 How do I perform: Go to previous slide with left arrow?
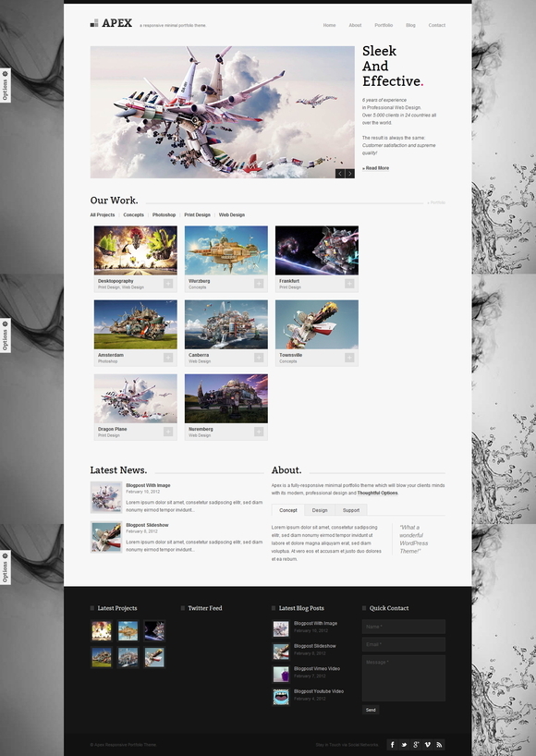click(340, 174)
